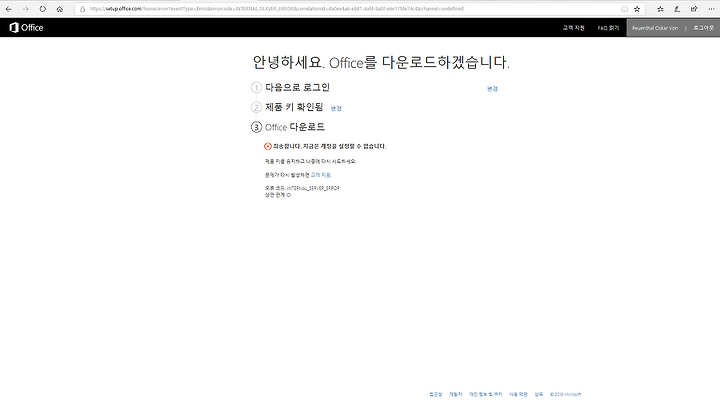
Task: Open the add notes pen icon
Action: point(677,9)
